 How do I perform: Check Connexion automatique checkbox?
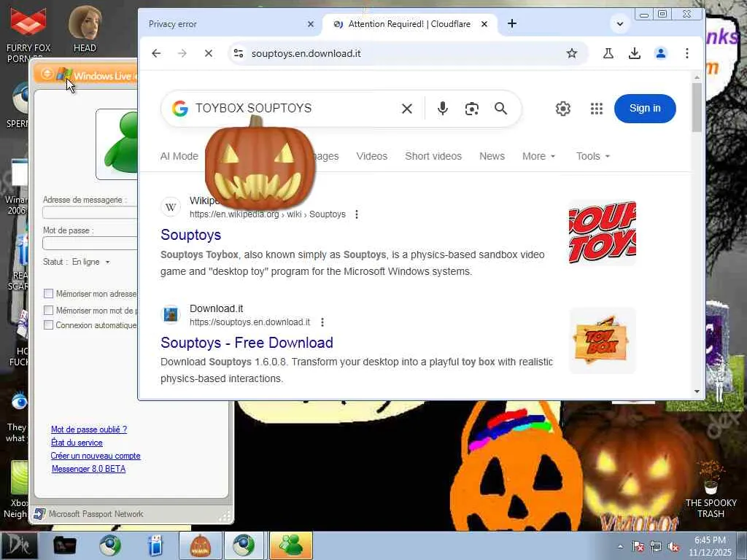click(48, 325)
